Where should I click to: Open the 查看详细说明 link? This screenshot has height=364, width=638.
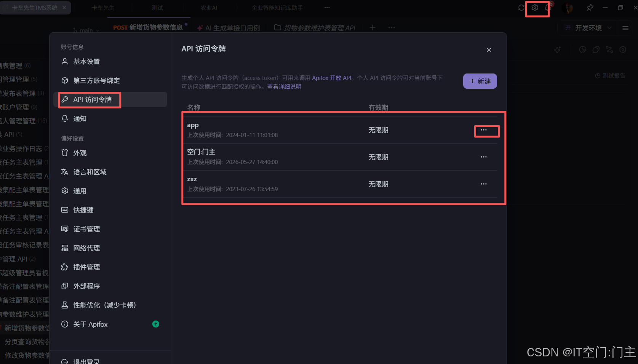pyautogui.click(x=284, y=86)
